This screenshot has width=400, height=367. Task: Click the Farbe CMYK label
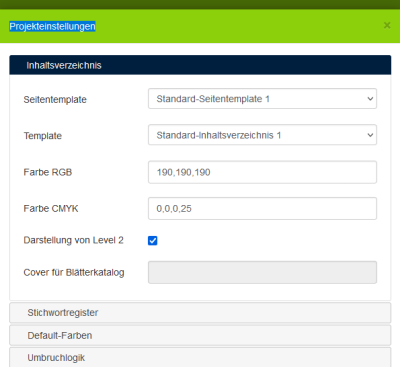(x=51, y=208)
